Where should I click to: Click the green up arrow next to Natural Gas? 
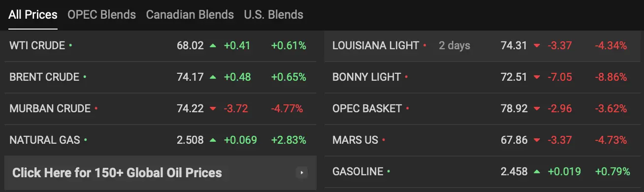click(213, 140)
